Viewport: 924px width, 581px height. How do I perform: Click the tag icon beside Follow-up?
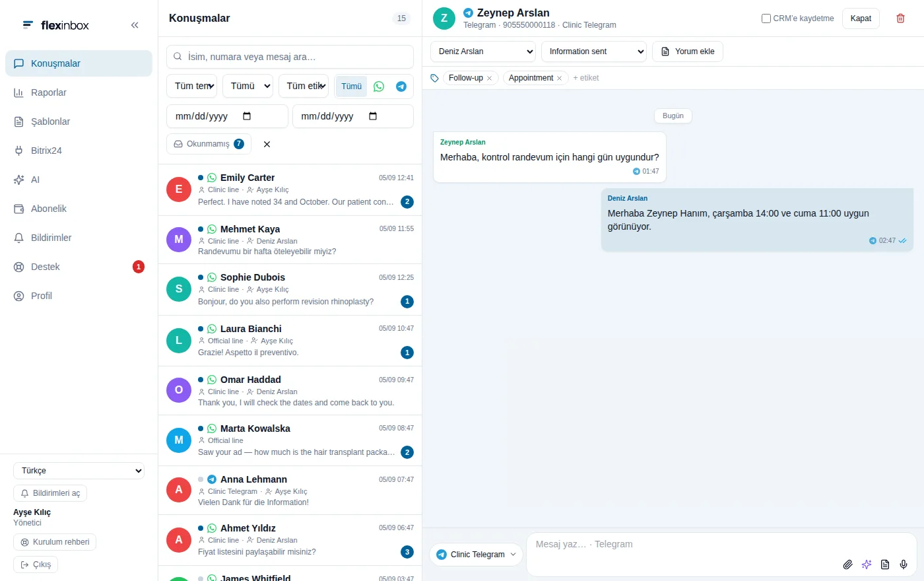[434, 78]
